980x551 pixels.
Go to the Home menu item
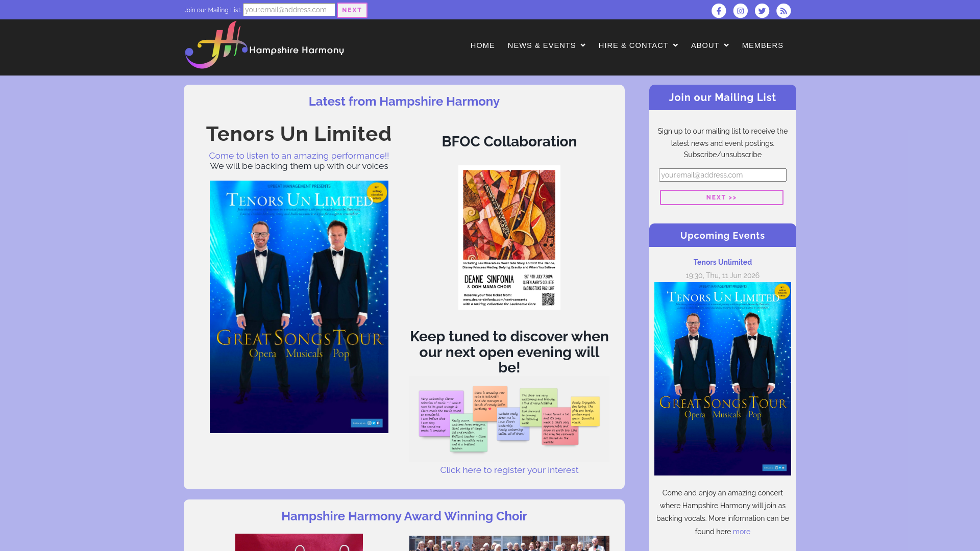(482, 45)
